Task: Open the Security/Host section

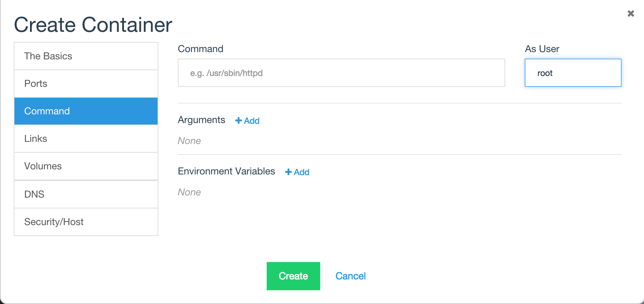Action: pos(86,222)
